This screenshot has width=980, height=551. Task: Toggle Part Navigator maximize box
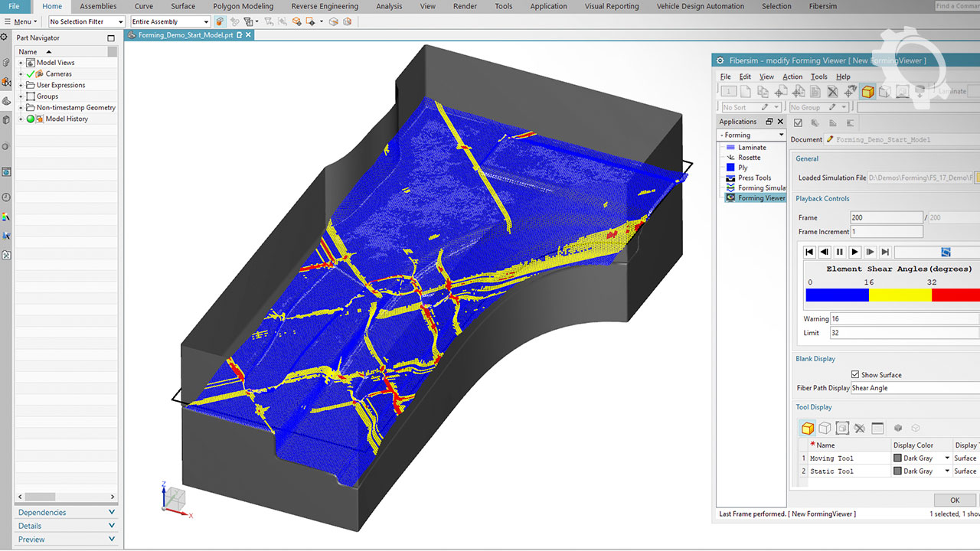point(111,38)
